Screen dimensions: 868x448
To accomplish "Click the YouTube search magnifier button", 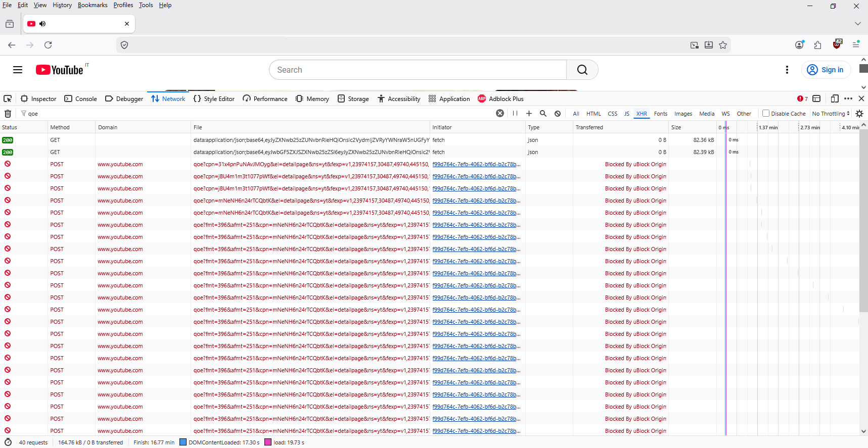I will tap(582, 70).
